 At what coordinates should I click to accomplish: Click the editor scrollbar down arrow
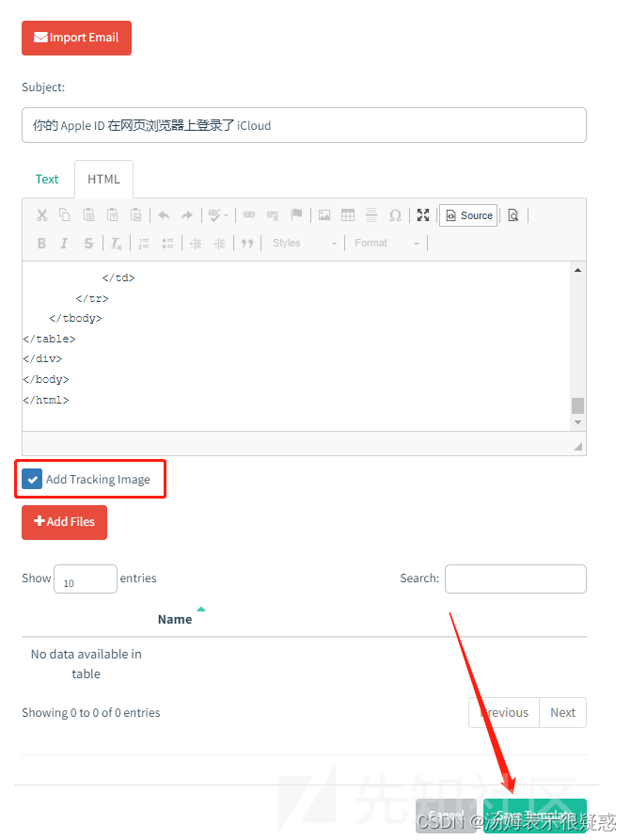pyautogui.click(x=578, y=422)
